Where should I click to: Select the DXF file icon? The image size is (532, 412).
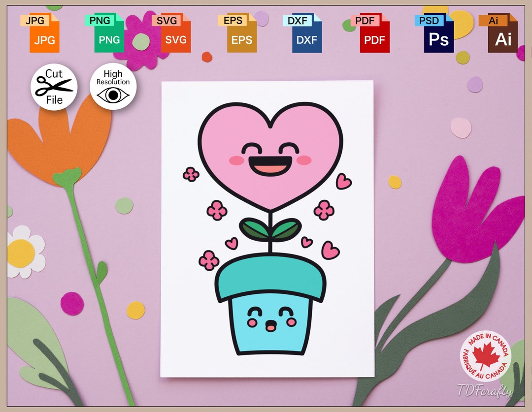(x=306, y=33)
